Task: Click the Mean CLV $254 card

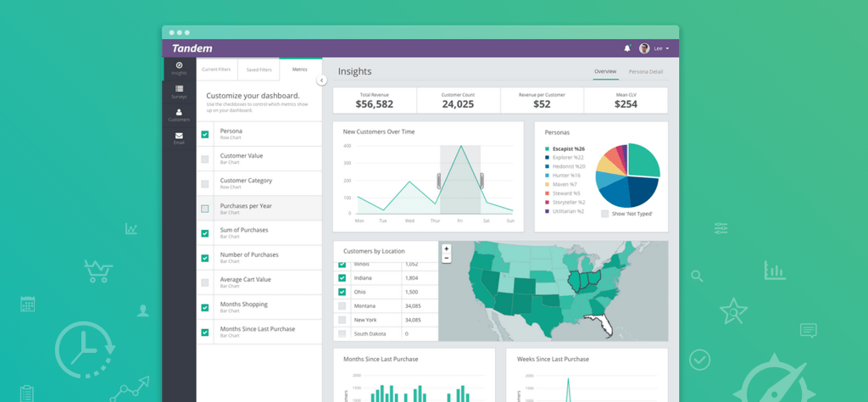Action: pyautogui.click(x=626, y=100)
